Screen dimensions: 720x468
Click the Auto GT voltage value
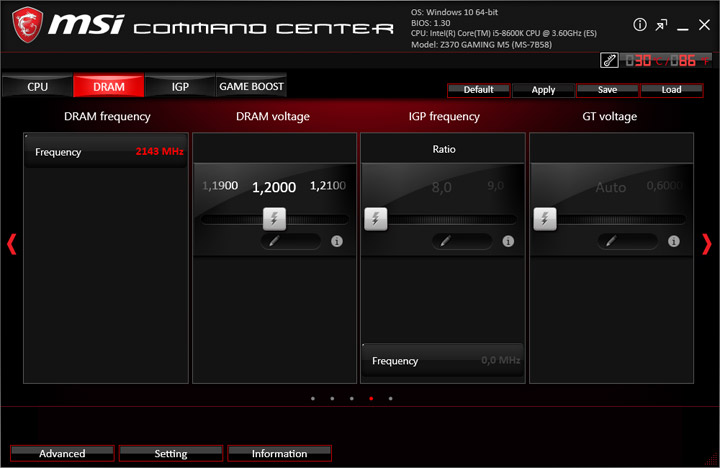(611, 187)
